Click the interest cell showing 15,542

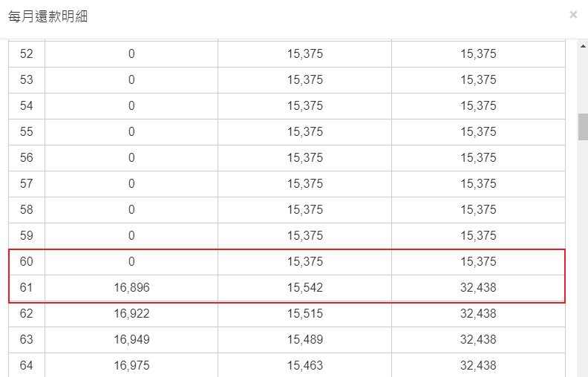304,288
